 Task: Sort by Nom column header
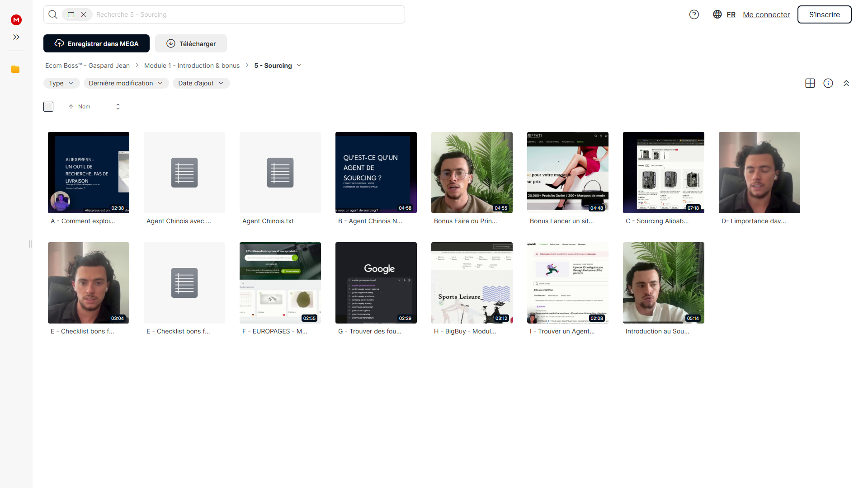[x=84, y=107]
